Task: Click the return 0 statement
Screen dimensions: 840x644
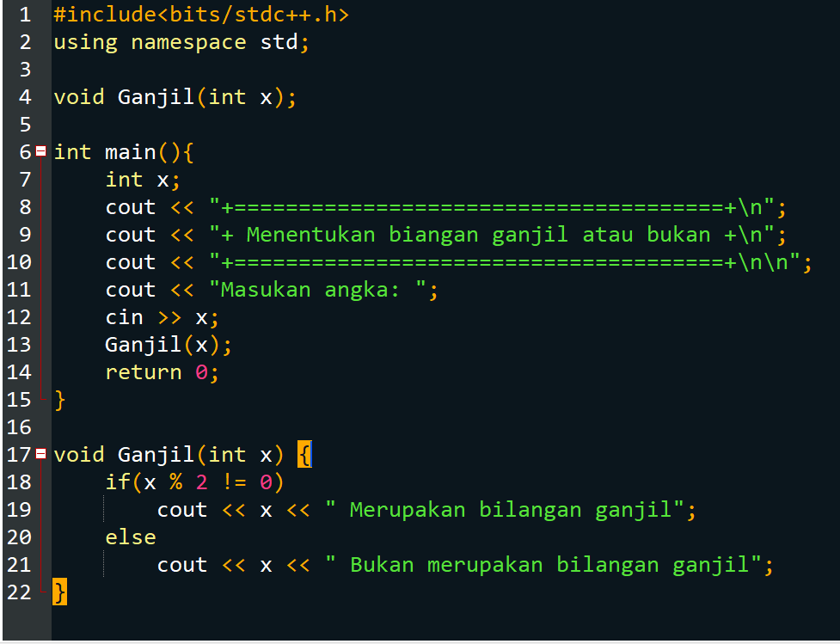Action: click(x=159, y=371)
